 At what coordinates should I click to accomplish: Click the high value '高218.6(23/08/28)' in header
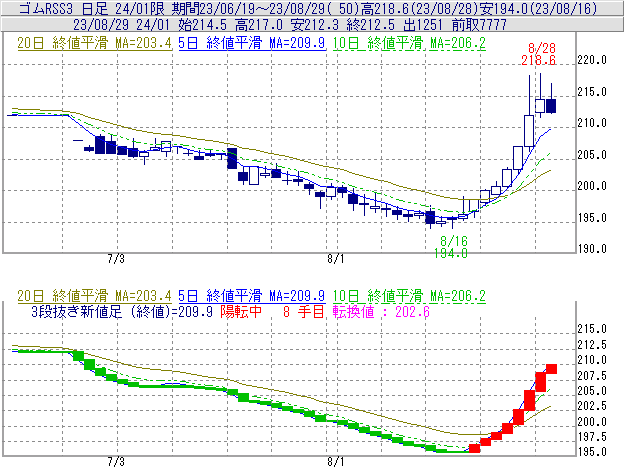(x=419, y=8)
